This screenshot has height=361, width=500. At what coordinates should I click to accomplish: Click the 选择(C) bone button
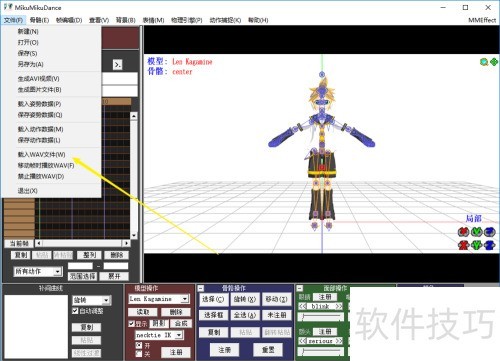213,299
